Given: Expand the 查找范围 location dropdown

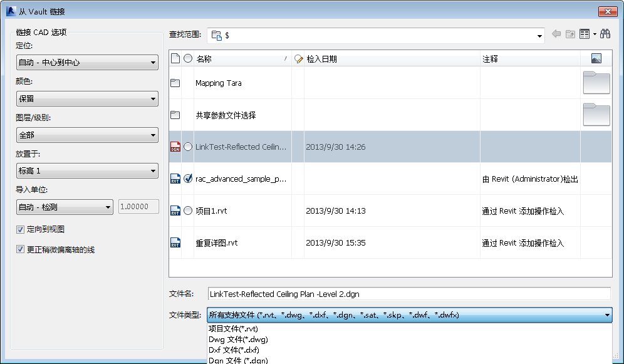Looking at the screenshot, I should point(539,36).
